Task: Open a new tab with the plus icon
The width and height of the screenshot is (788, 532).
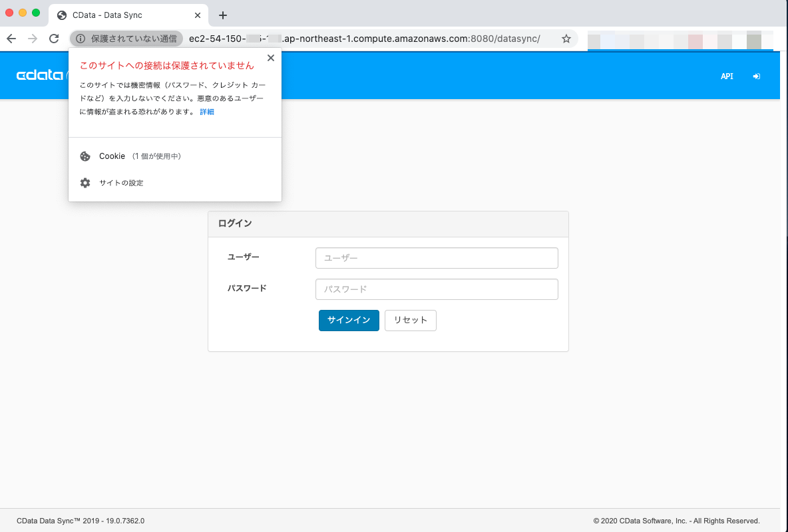Action: [x=223, y=15]
